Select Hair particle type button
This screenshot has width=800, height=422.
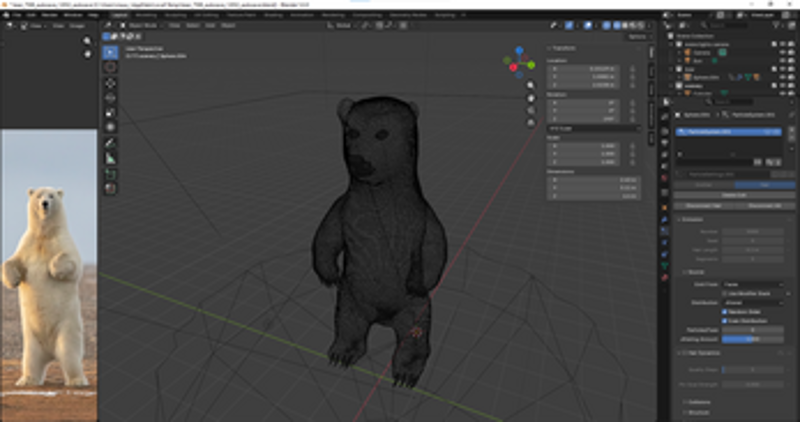765,185
